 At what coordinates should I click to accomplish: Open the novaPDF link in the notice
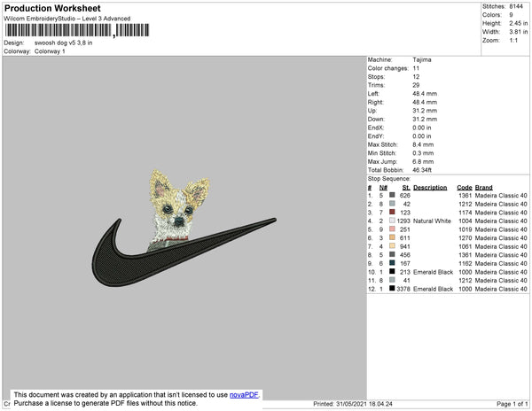point(244,395)
